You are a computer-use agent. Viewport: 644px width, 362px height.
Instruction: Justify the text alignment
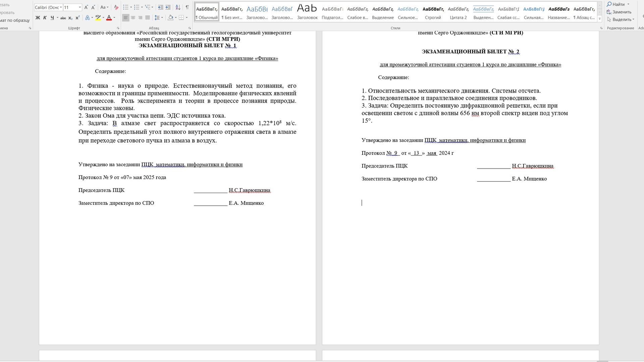tap(148, 18)
